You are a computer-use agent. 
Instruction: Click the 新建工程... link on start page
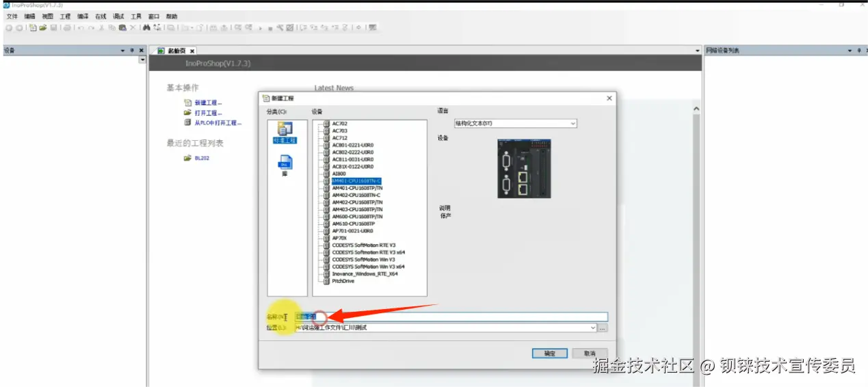pos(208,103)
